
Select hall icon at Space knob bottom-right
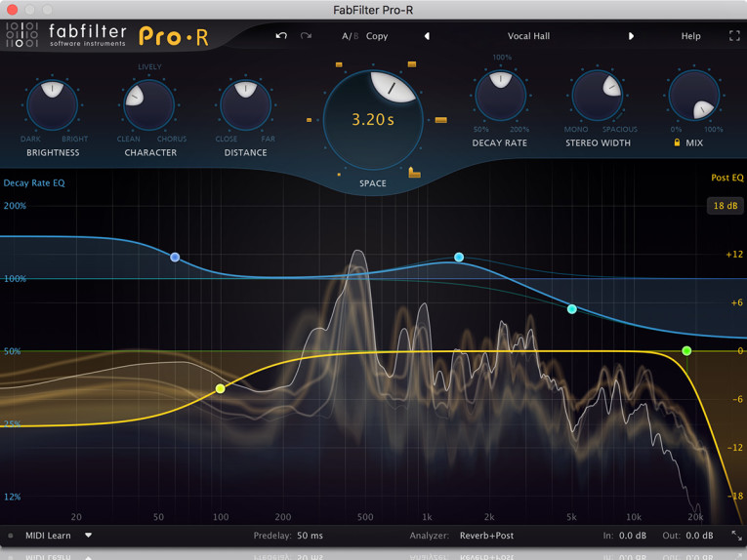coord(414,173)
